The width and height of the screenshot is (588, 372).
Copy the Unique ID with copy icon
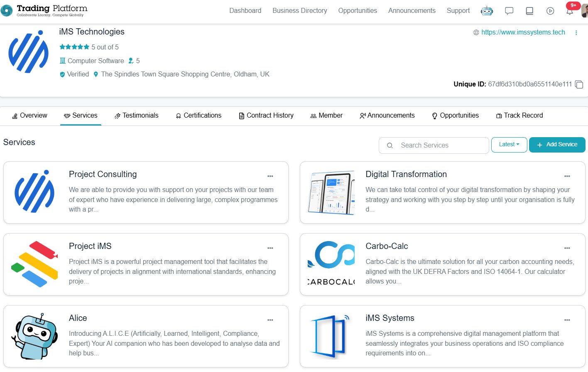pos(579,84)
